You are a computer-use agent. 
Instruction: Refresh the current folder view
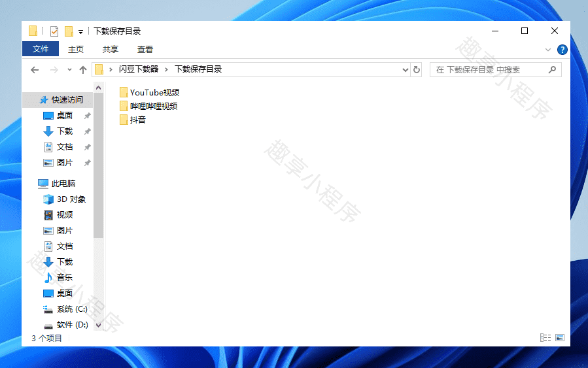tap(417, 70)
